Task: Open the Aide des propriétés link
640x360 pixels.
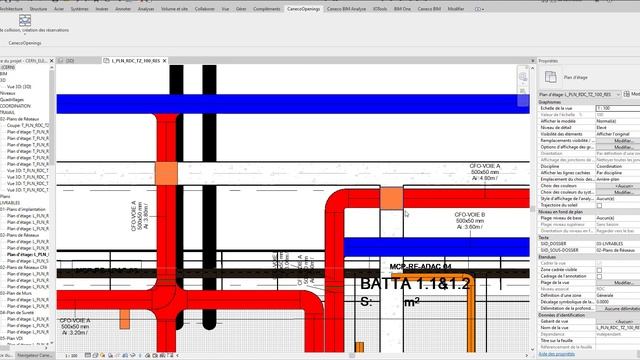Action: (556, 354)
